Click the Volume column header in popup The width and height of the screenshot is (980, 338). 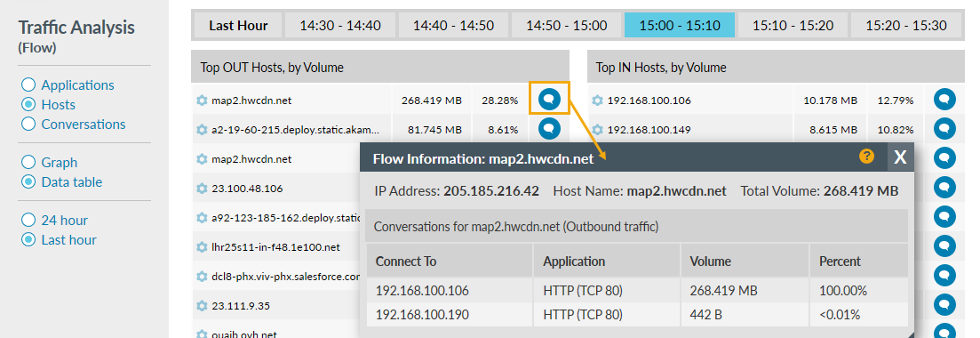pos(745,261)
